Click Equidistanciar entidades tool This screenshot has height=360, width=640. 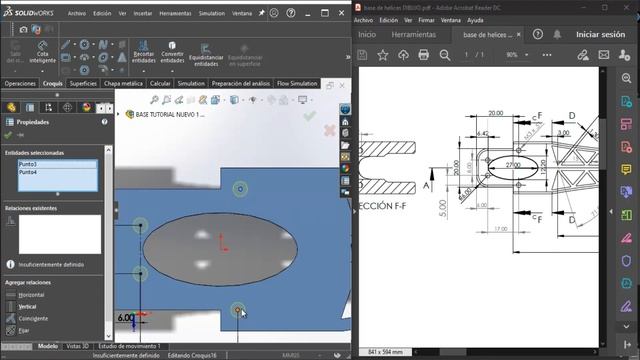206,55
